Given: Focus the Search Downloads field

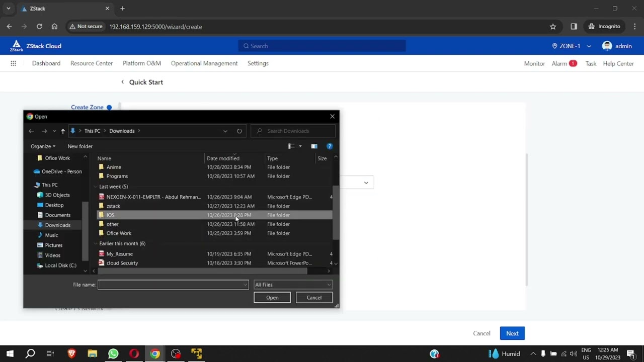Looking at the screenshot, I should tap(293, 131).
